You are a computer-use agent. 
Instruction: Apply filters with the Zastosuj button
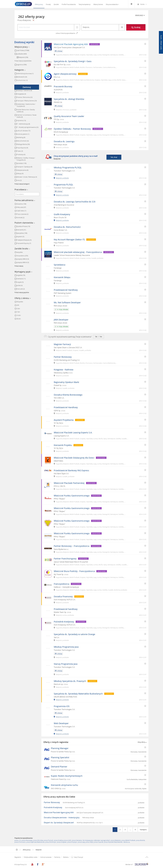pos(27,87)
